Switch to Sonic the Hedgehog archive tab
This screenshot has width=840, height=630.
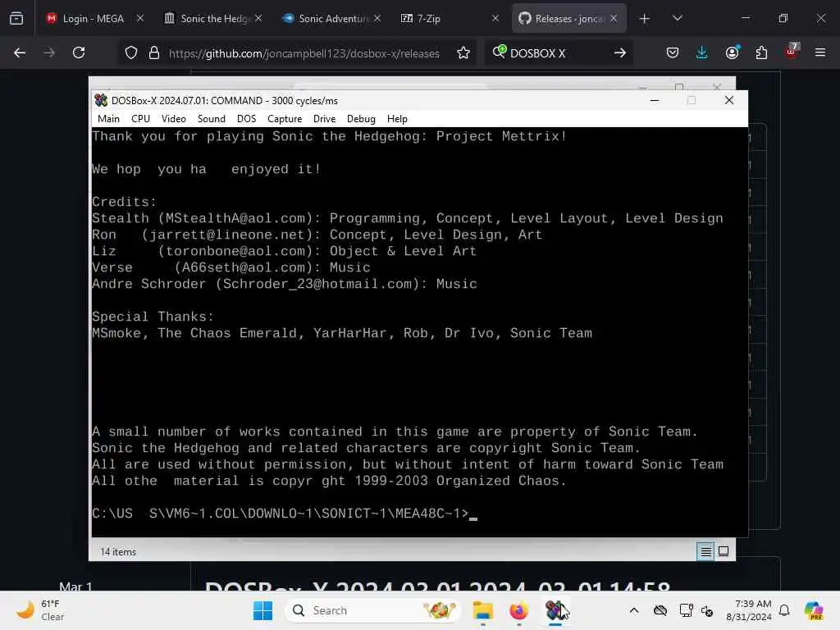coord(212,19)
